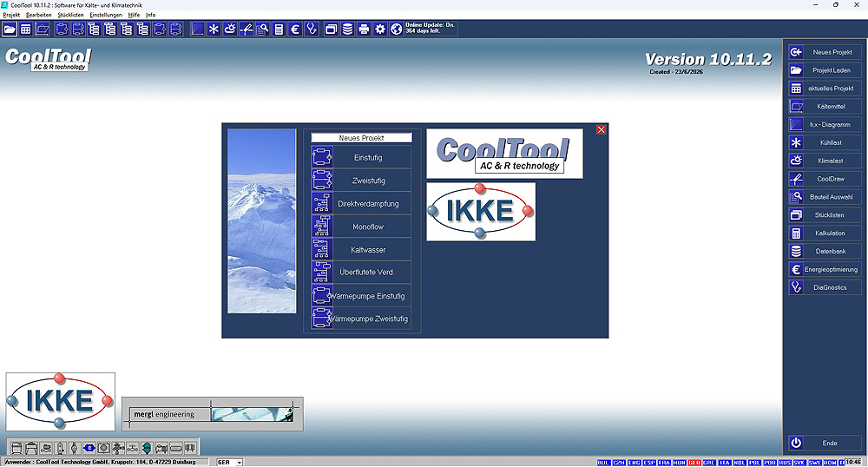Image resolution: width=868 pixels, height=467 pixels.
Task: Open the database cylinder toolbar icon
Action: point(347,30)
